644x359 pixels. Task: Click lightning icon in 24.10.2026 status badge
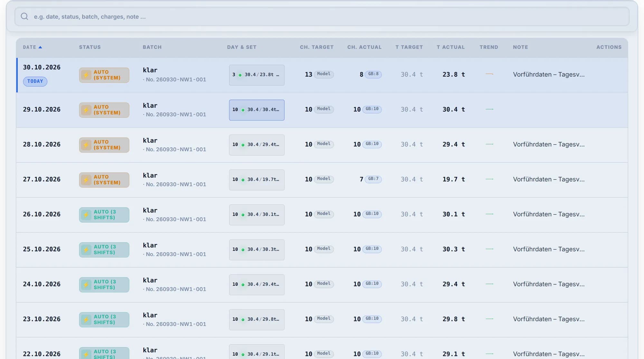click(86, 285)
